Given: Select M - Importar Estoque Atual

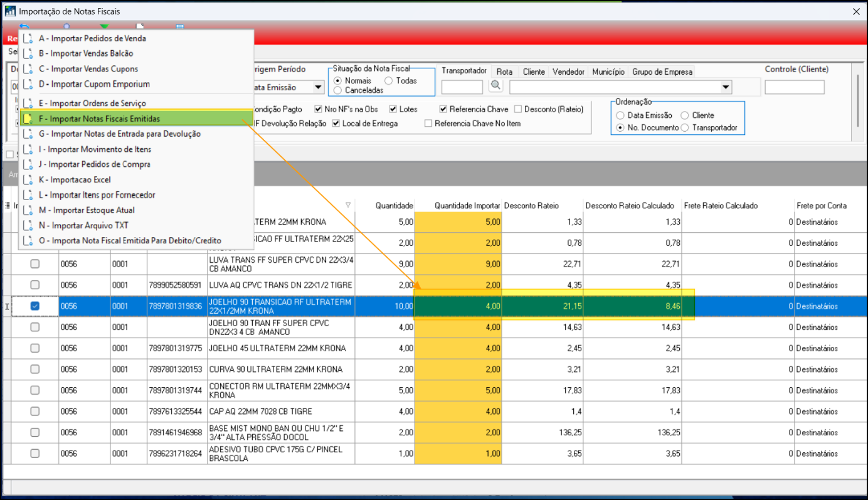Looking at the screenshot, I should 137,210.
